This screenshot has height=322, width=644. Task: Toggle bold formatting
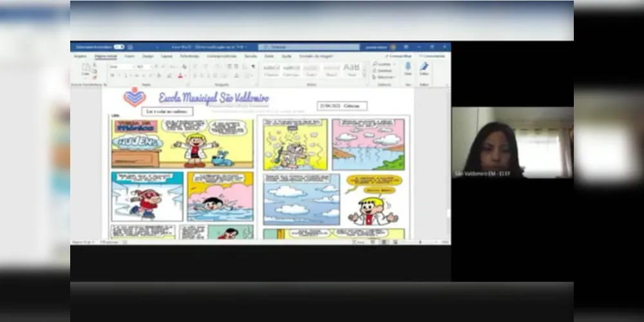(x=113, y=75)
